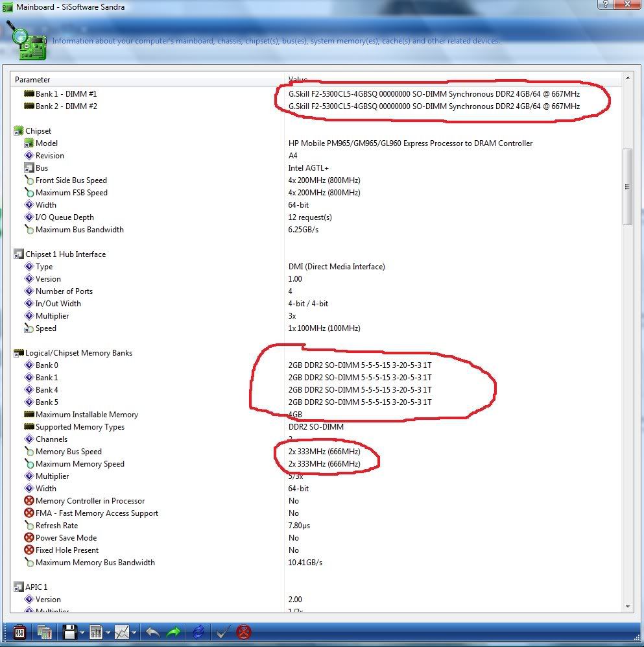The image size is (644, 647).
Task: Open the dropdown arrow beside the save icon
Action: point(82,633)
